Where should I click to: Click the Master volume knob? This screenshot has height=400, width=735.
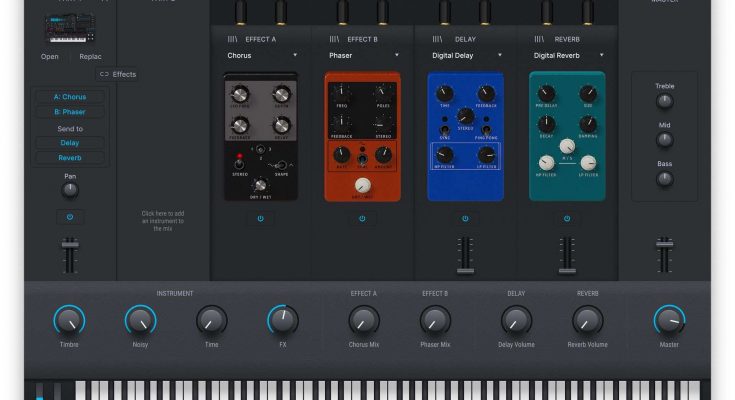tap(669, 320)
